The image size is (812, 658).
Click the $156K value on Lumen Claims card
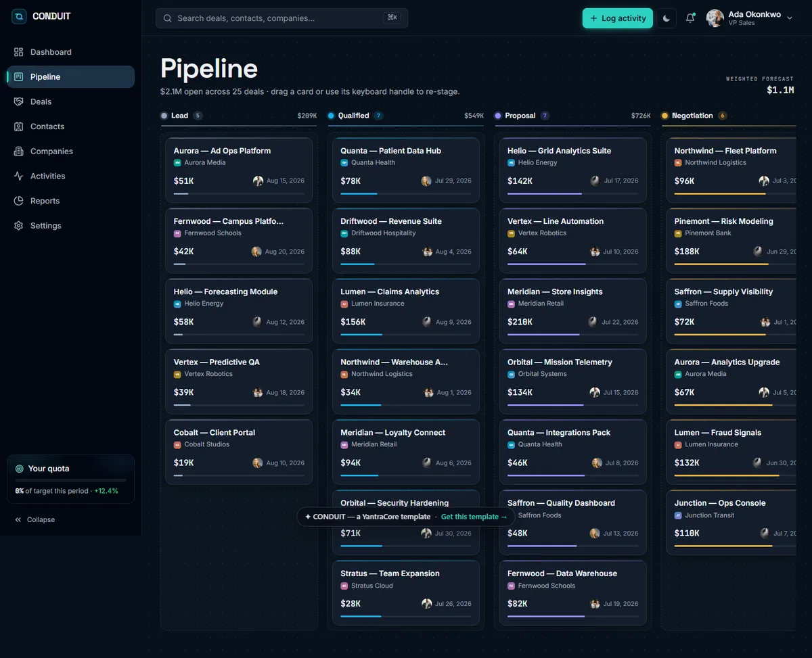(353, 322)
